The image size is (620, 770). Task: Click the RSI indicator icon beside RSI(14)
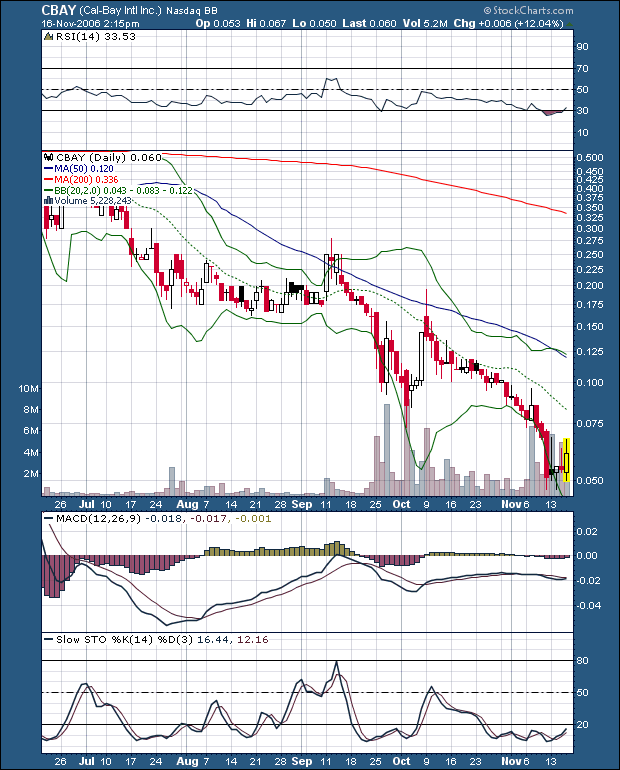coord(49,36)
